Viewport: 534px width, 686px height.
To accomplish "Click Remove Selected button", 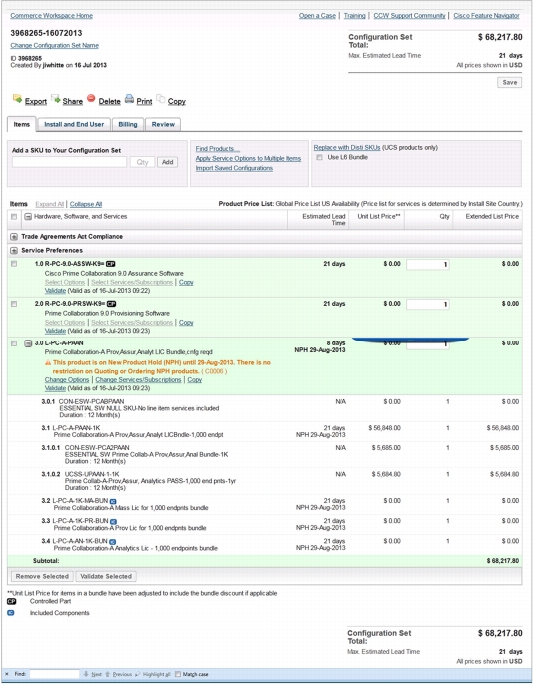I will tap(42, 576).
